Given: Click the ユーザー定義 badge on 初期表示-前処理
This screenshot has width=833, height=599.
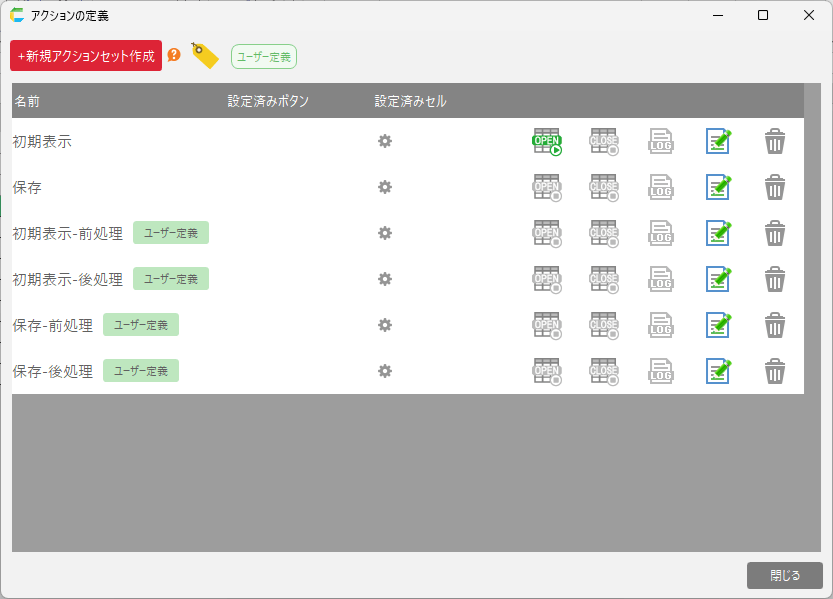Looking at the screenshot, I should 171,233.
